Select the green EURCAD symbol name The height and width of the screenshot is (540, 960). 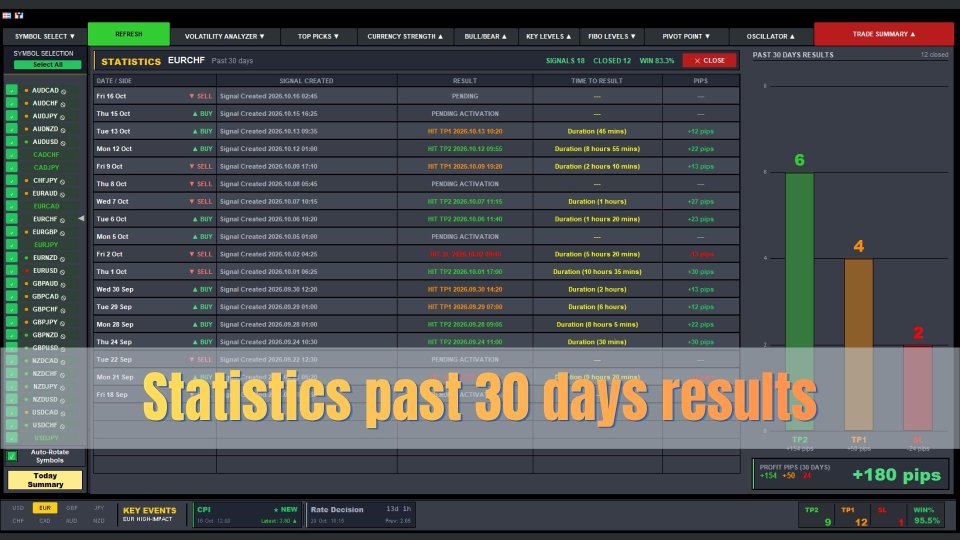pyautogui.click(x=47, y=206)
